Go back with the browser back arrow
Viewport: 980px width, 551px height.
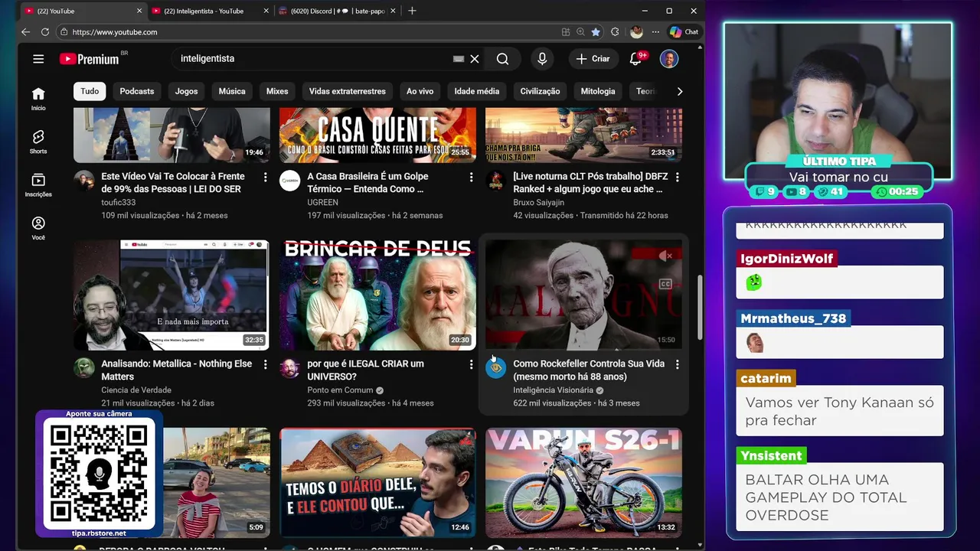click(25, 32)
